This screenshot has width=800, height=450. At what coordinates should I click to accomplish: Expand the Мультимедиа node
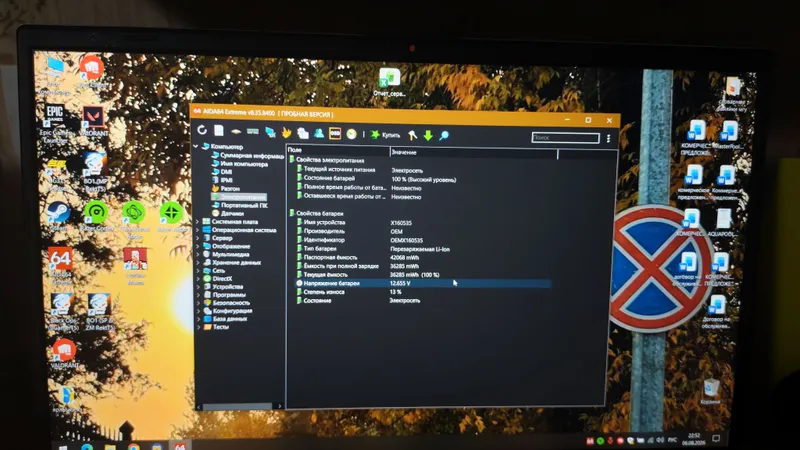[197, 254]
